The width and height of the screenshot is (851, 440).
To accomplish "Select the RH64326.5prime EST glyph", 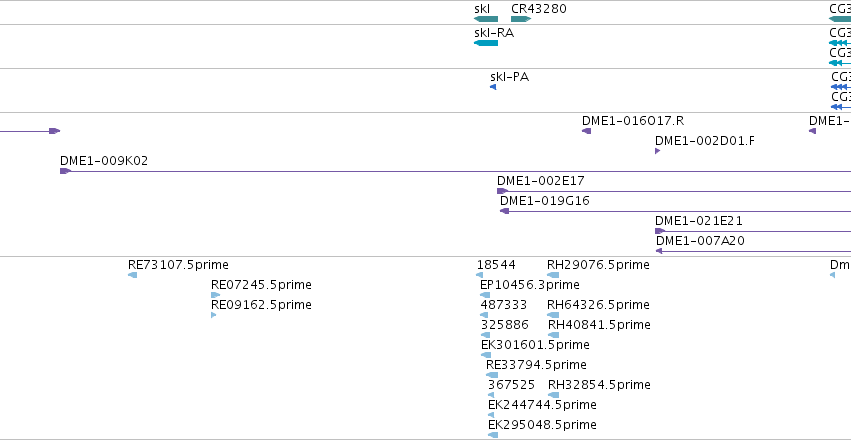I will coord(553,315).
